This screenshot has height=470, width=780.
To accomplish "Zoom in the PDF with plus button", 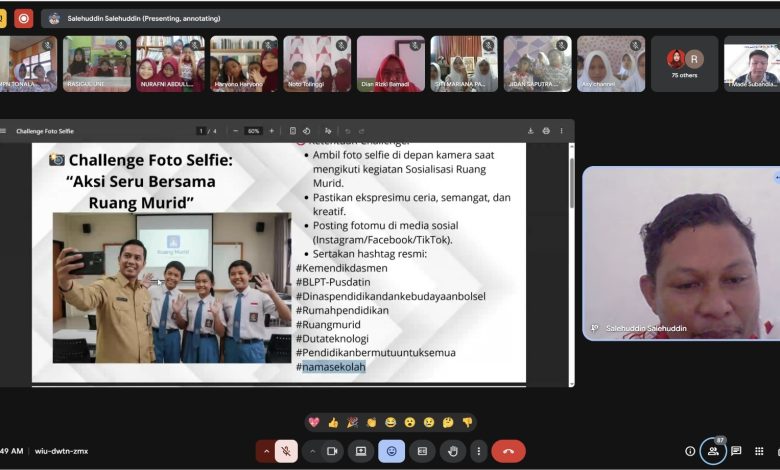I will (272, 131).
